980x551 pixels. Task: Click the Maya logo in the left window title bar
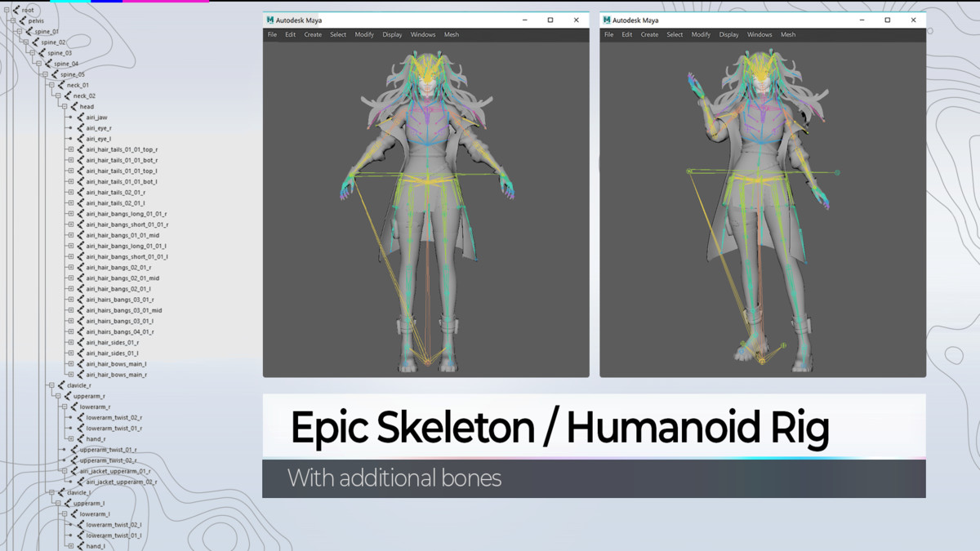[270, 20]
